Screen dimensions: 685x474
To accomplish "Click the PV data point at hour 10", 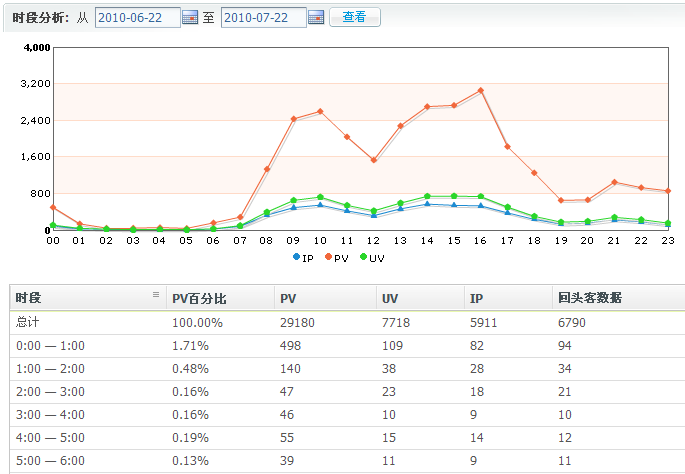I will click(x=320, y=111).
